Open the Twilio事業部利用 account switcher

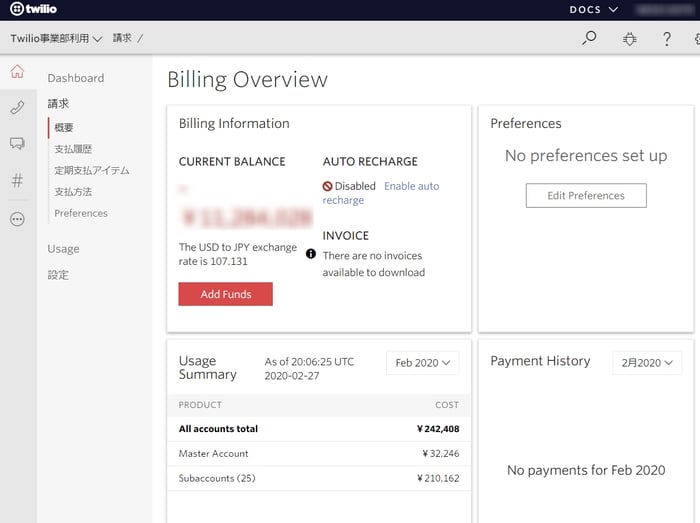click(x=56, y=38)
